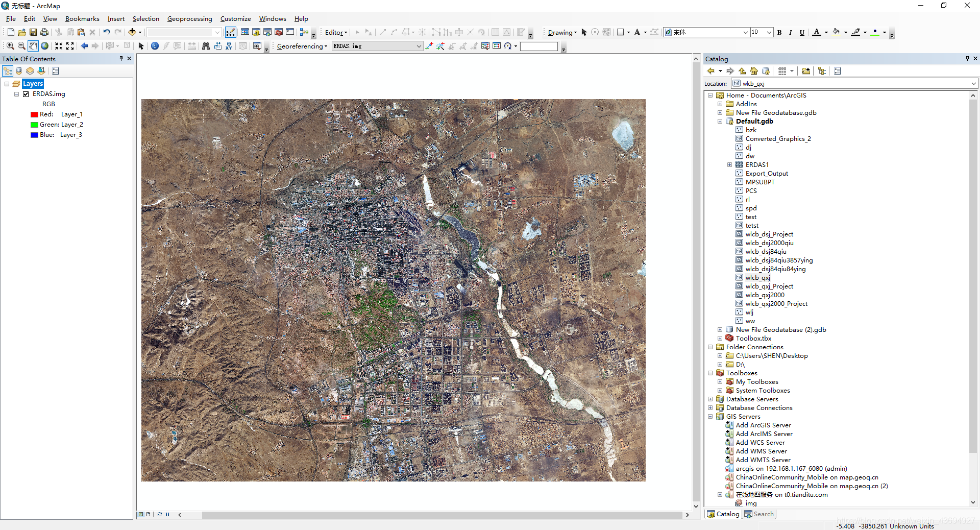Toggle the Editor Toolbar icon

230,32
